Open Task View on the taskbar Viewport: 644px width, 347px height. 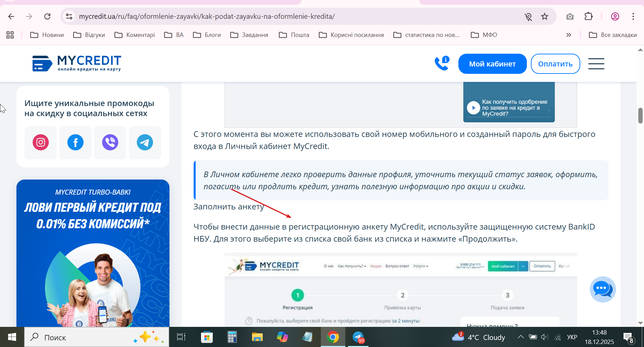[x=181, y=337]
